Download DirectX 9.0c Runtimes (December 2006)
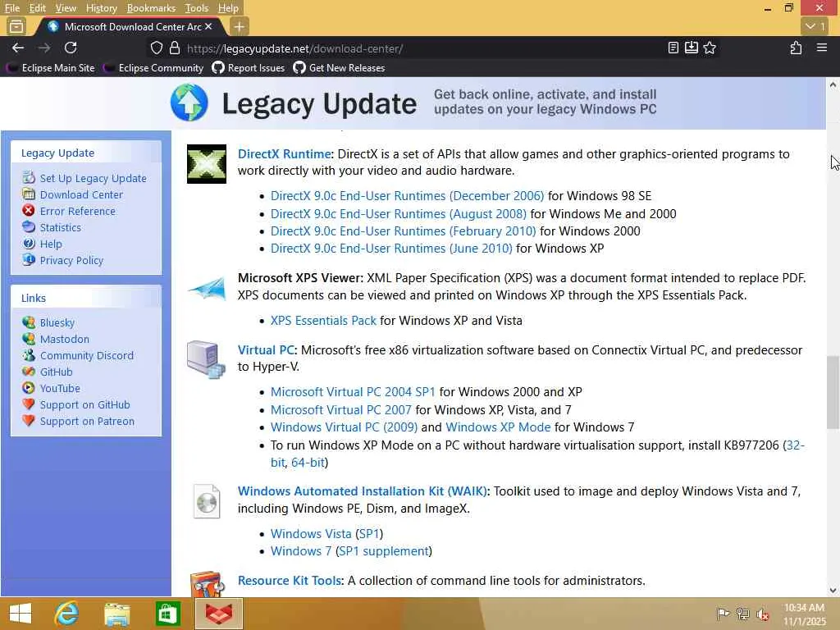The width and height of the screenshot is (840, 630). coord(407,196)
